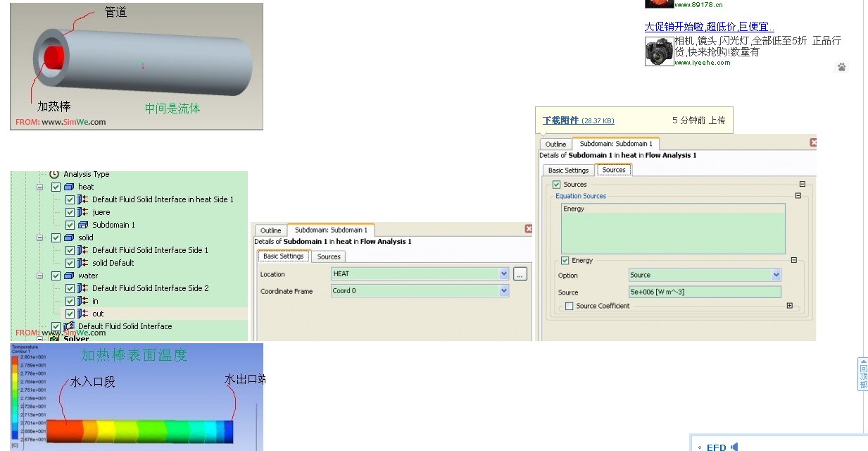This screenshot has height=451, width=868.
Task: Click the Source value input field
Action: pos(704,292)
